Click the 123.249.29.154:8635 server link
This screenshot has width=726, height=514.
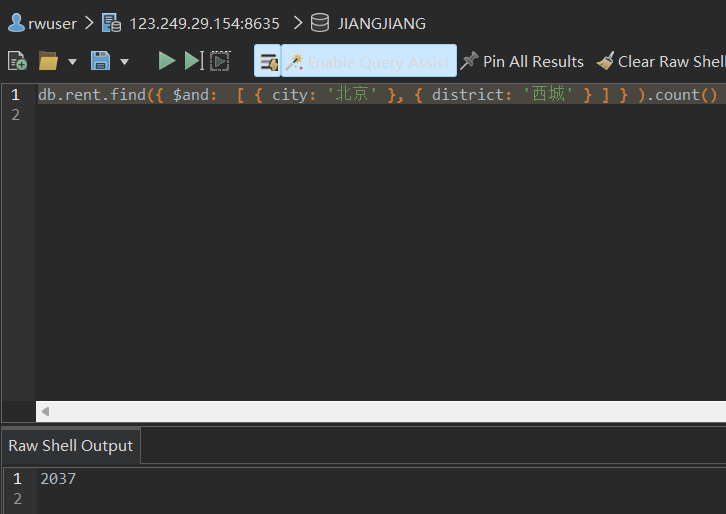tap(204, 24)
